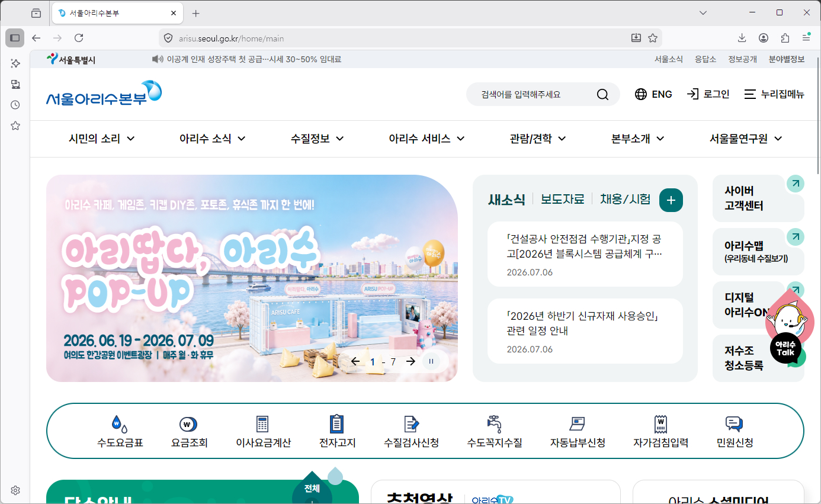Expand the 수질정보 menu
821x504 pixels.
(x=318, y=139)
